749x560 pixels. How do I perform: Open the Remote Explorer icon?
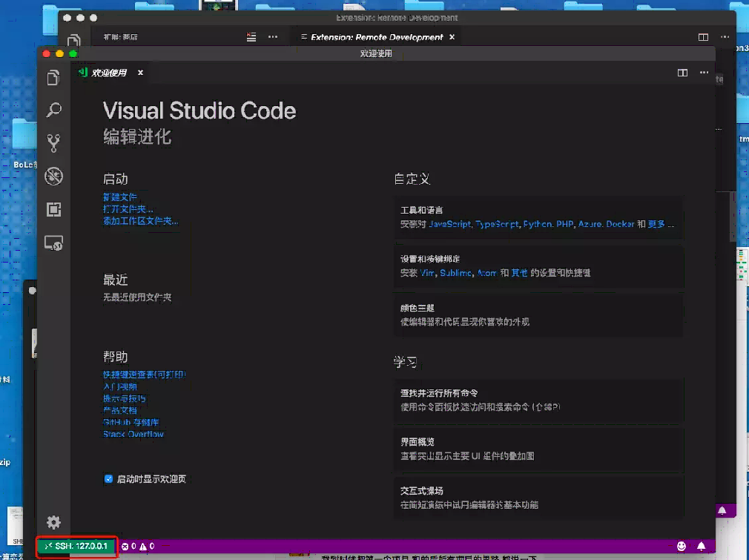[x=53, y=243]
